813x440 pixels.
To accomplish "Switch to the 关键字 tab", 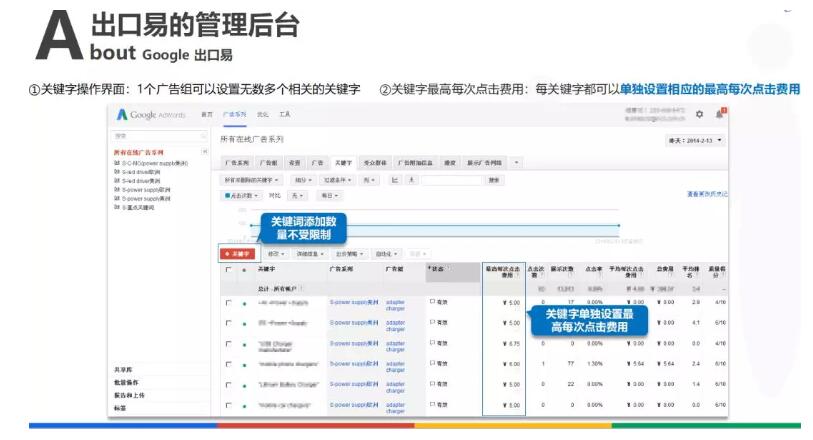I will click(x=343, y=162).
